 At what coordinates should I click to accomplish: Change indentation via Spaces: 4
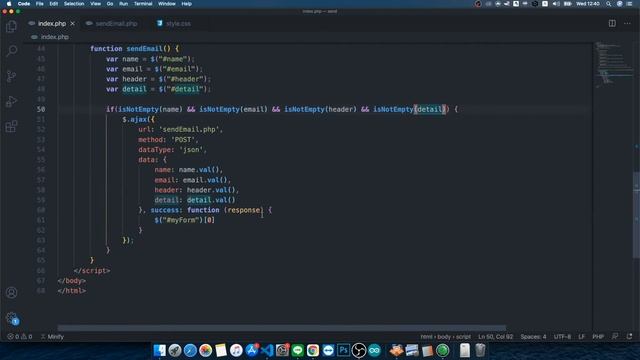[533, 337]
